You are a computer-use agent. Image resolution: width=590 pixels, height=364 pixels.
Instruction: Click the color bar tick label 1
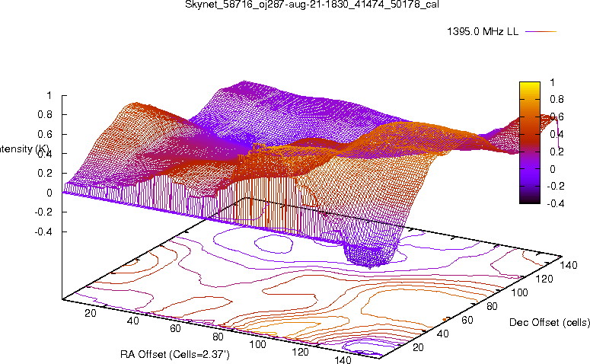pos(552,82)
